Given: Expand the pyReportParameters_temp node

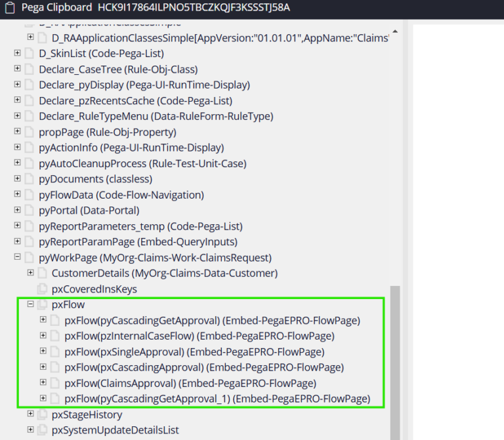Looking at the screenshot, I should [x=17, y=226].
